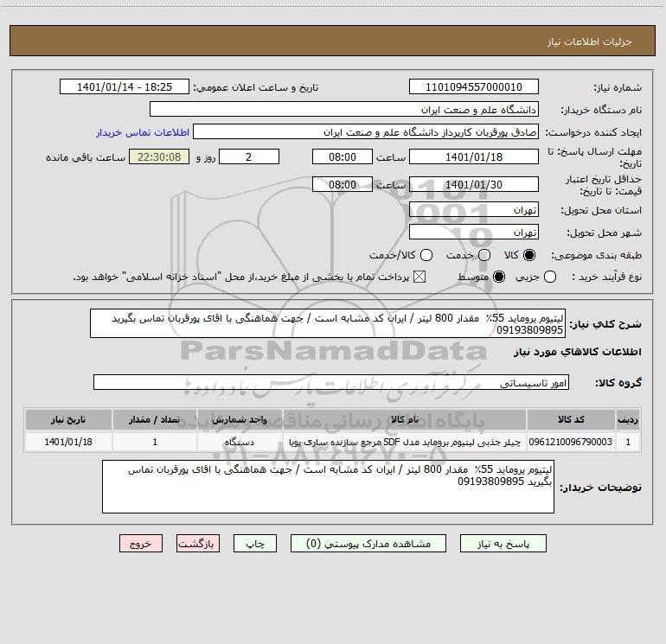Click the نام کالا column header
Image resolution: width=666 pixels, height=644 pixels.
click(405, 419)
